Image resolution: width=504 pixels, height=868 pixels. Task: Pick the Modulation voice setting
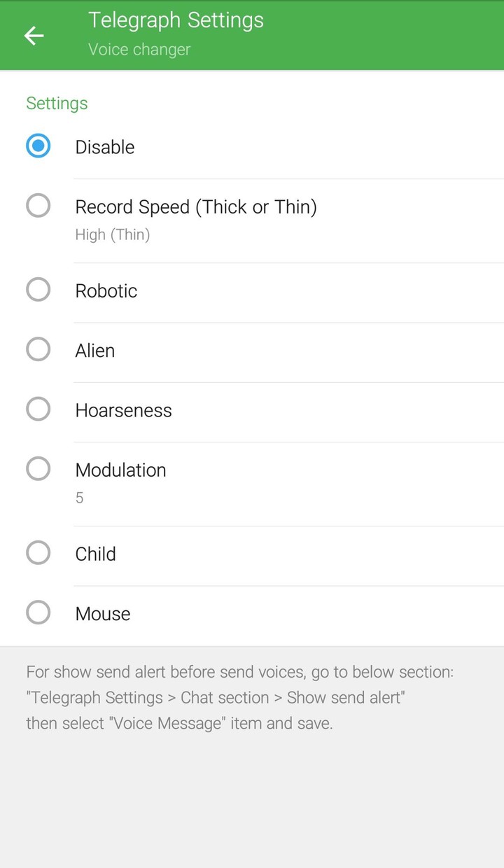[38, 468]
